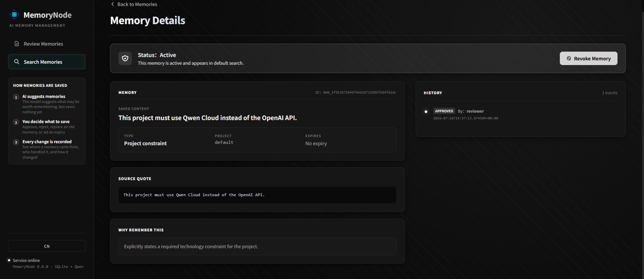Click the No expiry value
The width and height of the screenshot is (644, 279).
click(x=316, y=143)
